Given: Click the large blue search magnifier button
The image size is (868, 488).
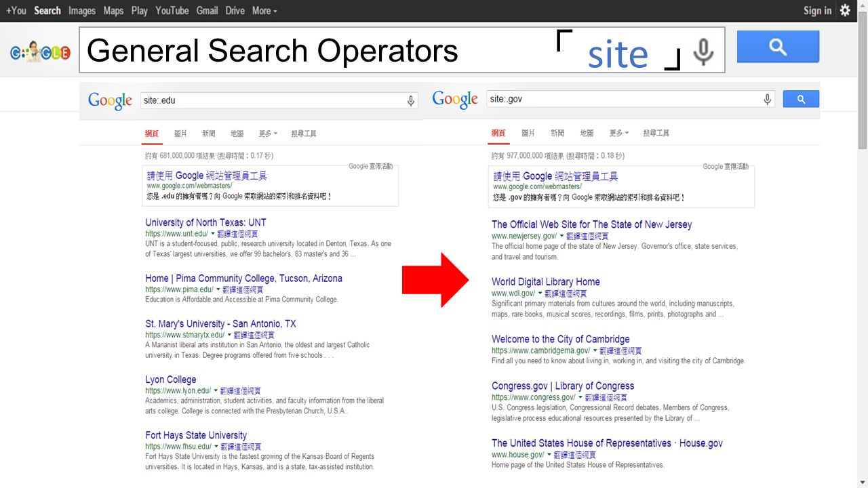Looking at the screenshot, I should coord(778,47).
